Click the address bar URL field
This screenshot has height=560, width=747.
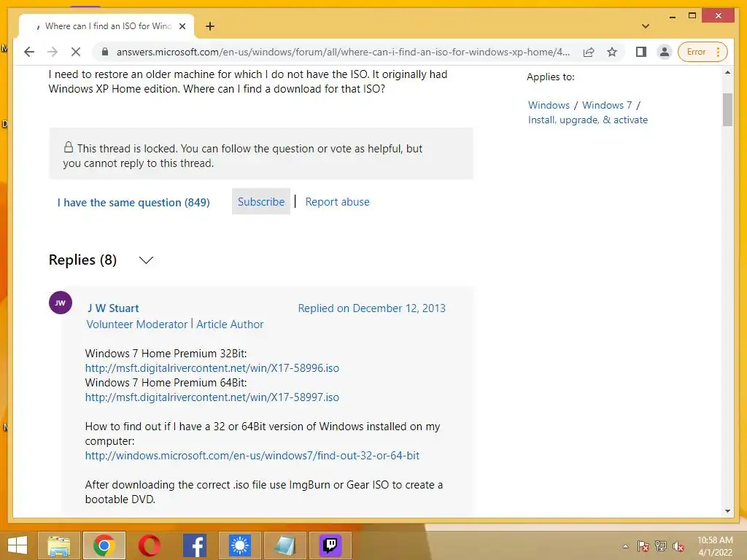(x=343, y=52)
